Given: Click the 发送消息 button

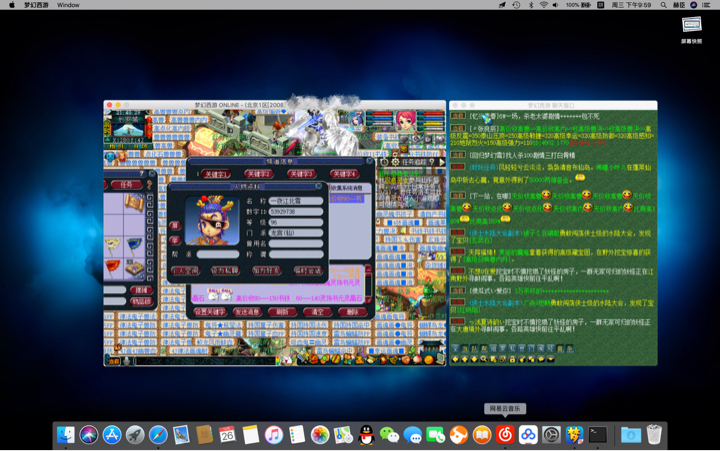Looking at the screenshot, I should pyautogui.click(x=247, y=312).
